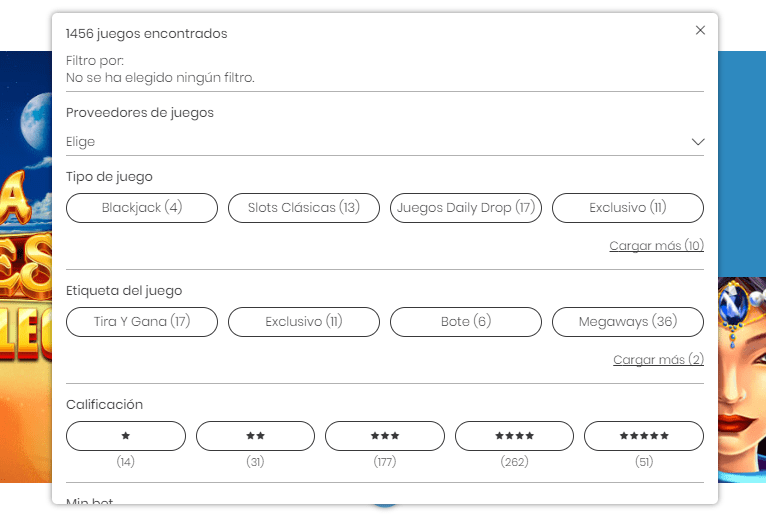Enable the Megaways (36) tag filter

coord(628,322)
